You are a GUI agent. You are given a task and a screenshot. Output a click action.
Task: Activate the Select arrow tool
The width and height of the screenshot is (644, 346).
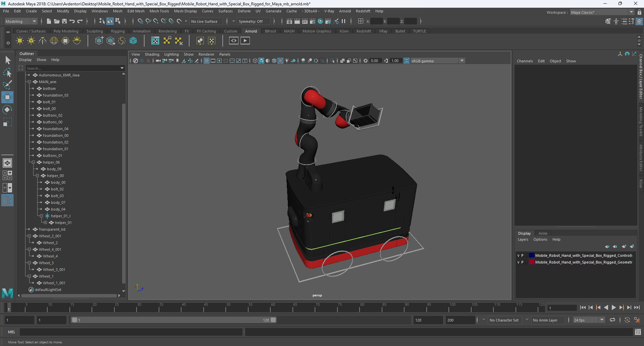click(x=7, y=60)
